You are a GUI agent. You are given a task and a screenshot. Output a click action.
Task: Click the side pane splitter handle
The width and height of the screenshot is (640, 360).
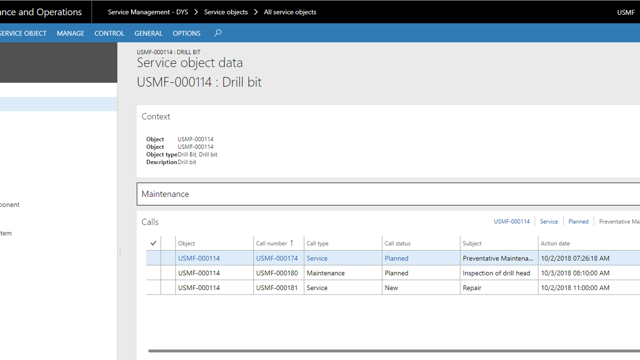pyautogui.click(x=120, y=253)
